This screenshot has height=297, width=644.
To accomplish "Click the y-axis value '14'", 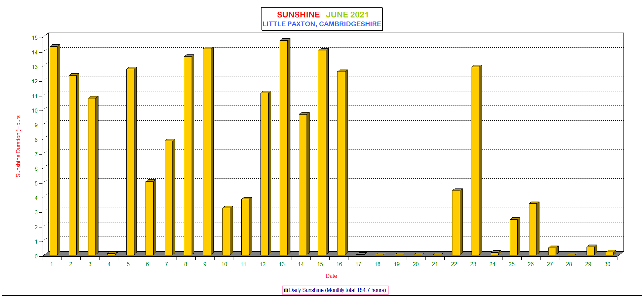I will (35, 52).
